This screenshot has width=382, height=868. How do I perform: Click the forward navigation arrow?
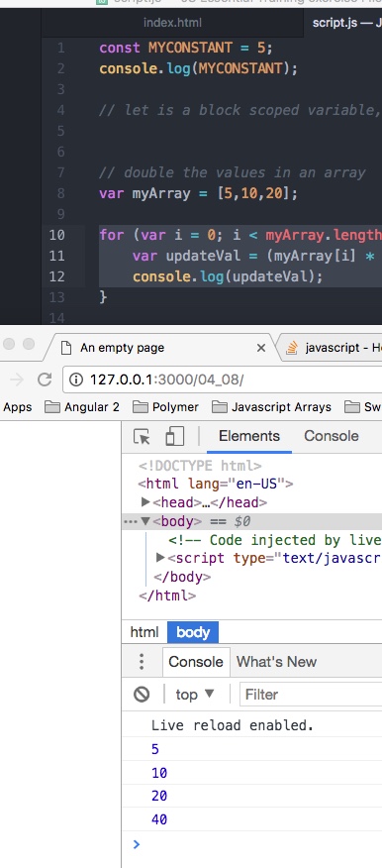(17, 380)
